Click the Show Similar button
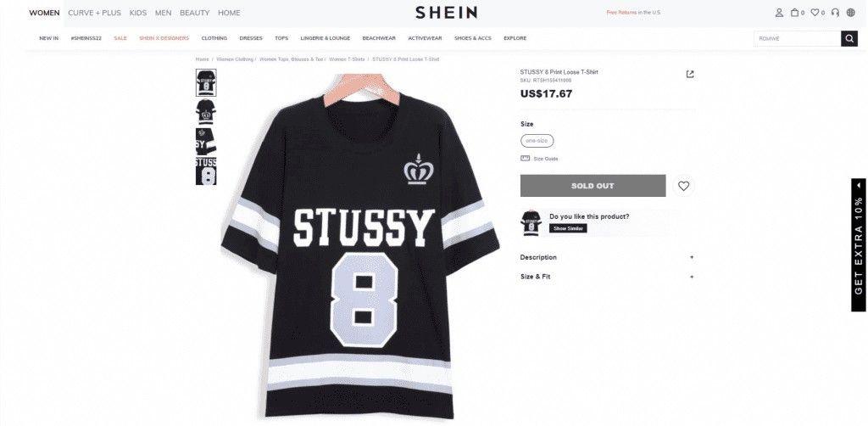This screenshot has height=426, width=868. pyautogui.click(x=568, y=228)
